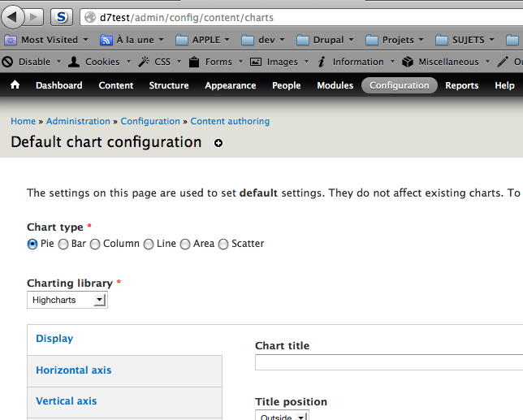Expand the À la une dropdown arrow
The width and height of the screenshot is (523, 420).
[161, 40]
